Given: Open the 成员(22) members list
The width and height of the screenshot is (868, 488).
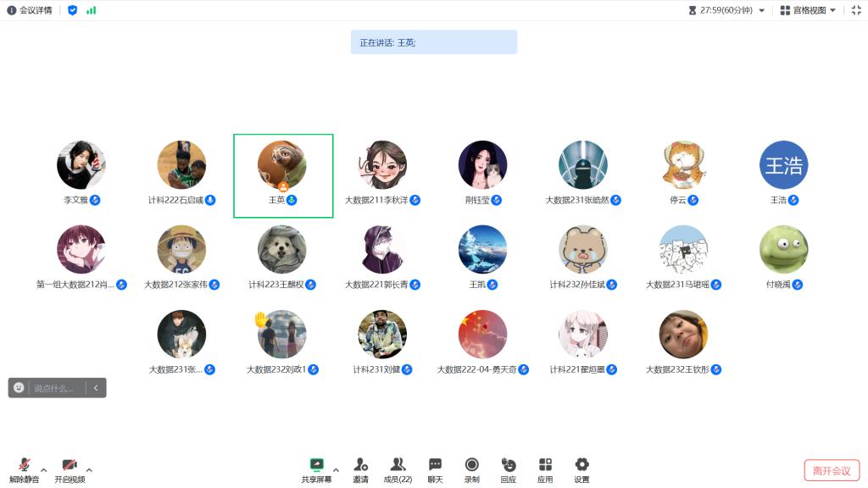Looking at the screenshot, I should 398,469.
